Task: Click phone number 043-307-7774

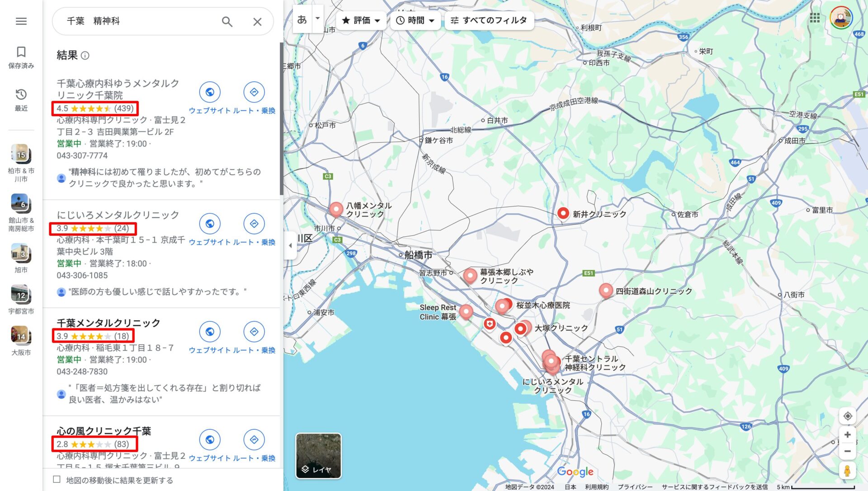Action: coord(82,155)
